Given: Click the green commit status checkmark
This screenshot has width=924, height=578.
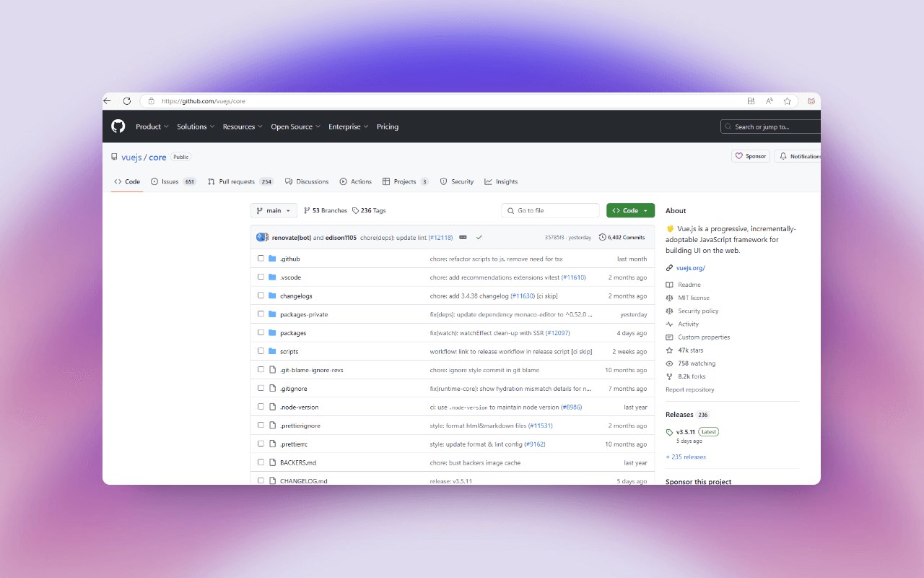Looking at the screenshot, I should pyautogui.click(x=479, y=237).
